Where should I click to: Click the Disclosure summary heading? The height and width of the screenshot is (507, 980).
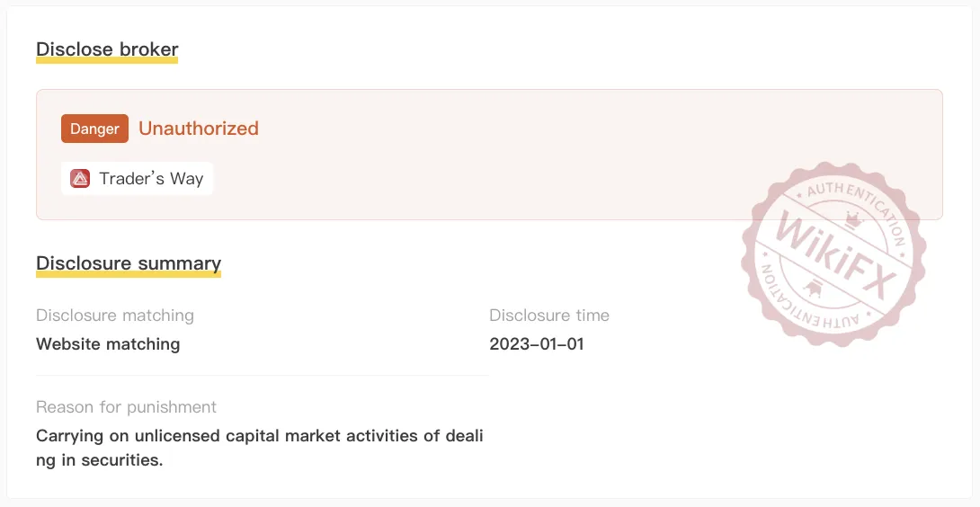[129, 263]
